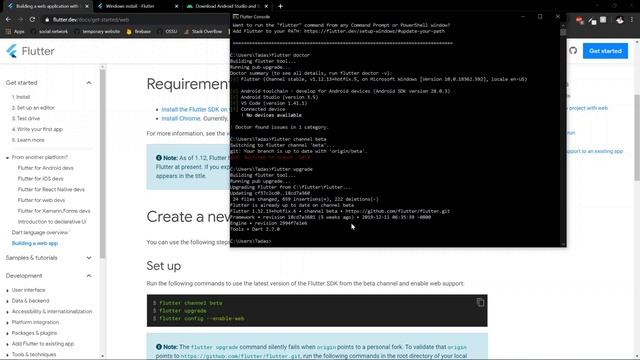Viewport: 640px width, 360px height.
Task: Open a new browser tab with plus
Action: tap(280, 6)
